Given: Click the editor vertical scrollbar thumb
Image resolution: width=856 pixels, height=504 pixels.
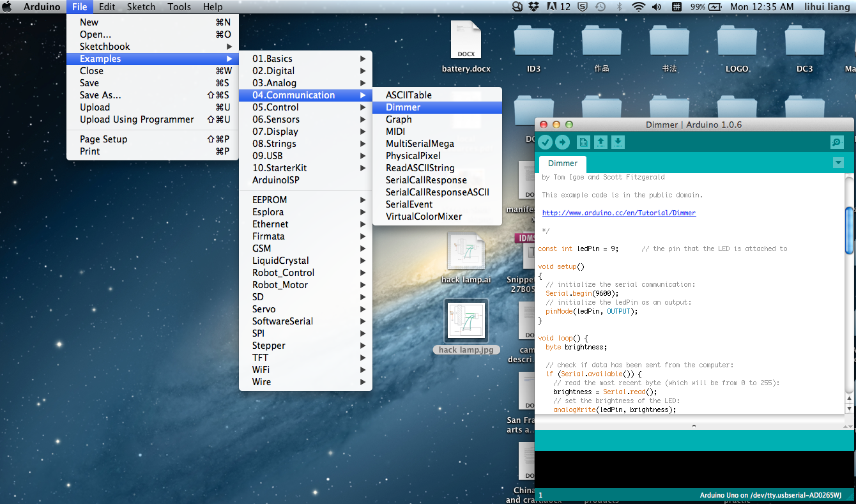Looking at the screenshot, I should [x=849, y=230].
